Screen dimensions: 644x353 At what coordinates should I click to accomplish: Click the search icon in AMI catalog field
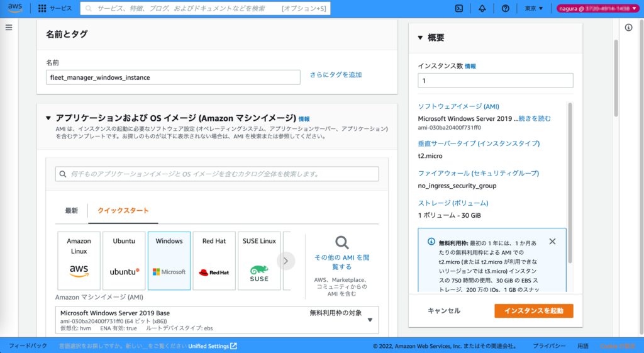(63, 174)
